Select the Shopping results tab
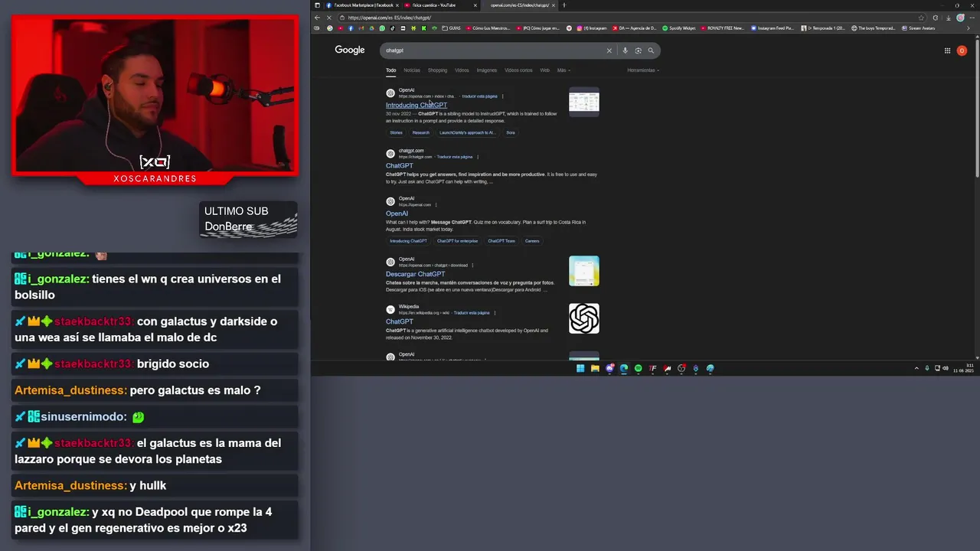 coord(437,70)
